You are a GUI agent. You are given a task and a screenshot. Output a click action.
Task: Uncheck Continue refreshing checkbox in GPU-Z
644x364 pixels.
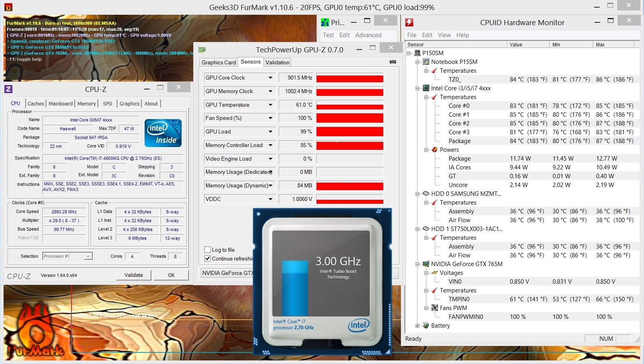coord(208,259)
